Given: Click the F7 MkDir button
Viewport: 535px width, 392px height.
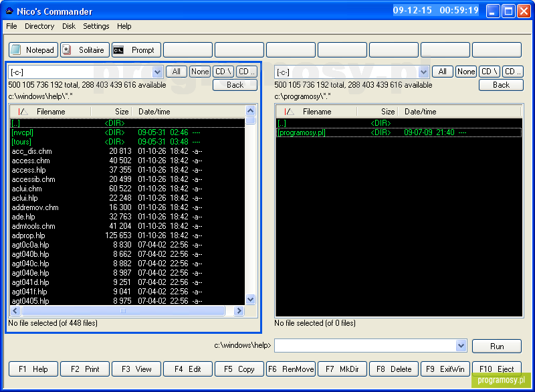Looking at the screenshot, I should point(342,369).
